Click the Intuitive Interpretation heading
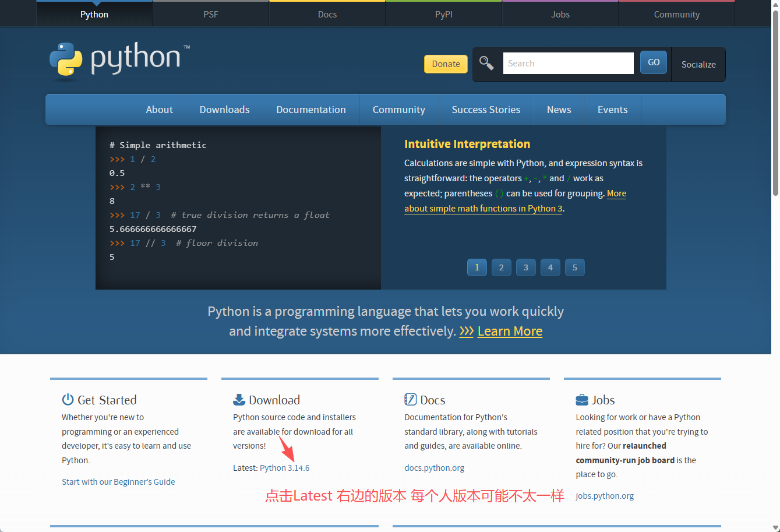780x532 pixels. tap(467, 144)
